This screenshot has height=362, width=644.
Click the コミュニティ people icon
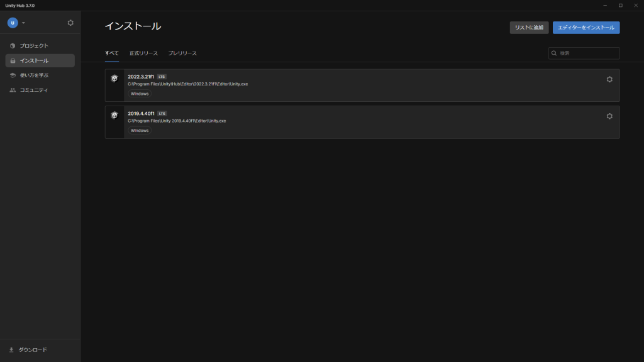(13, 90)
